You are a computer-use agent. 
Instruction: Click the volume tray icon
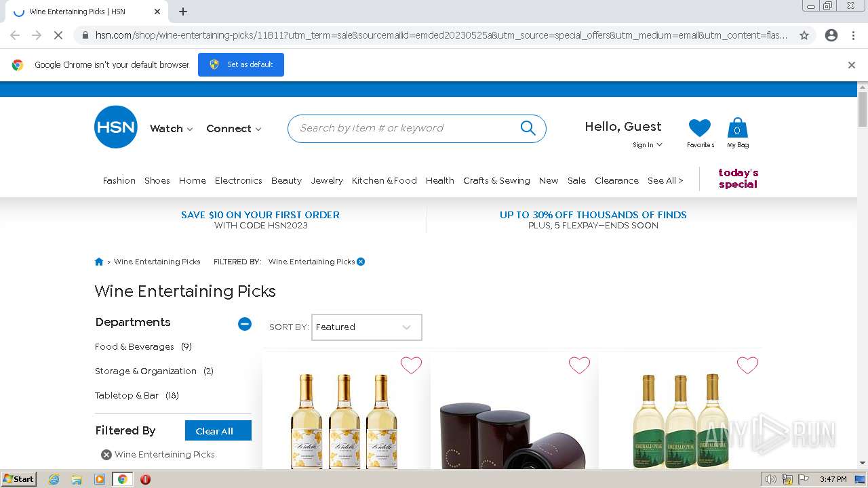771,479
